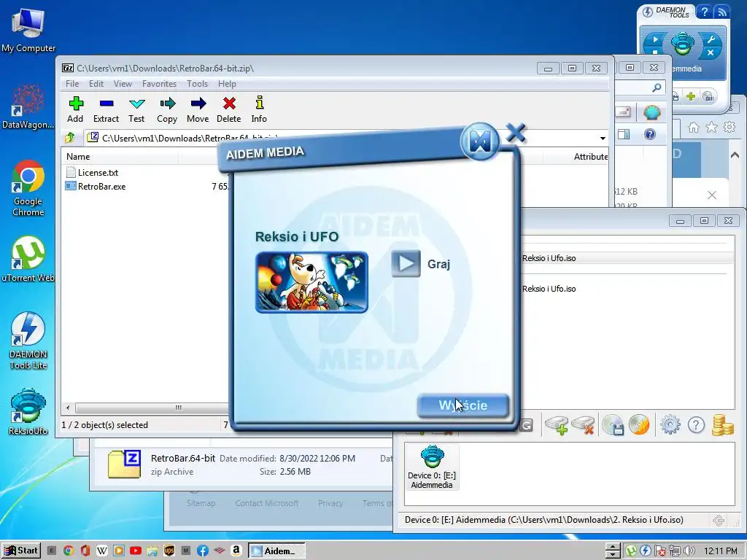The image size is (747, 560).
Task: Click the Copy icon in 7-Zip toolbar
Action: (x=167, y=110)
